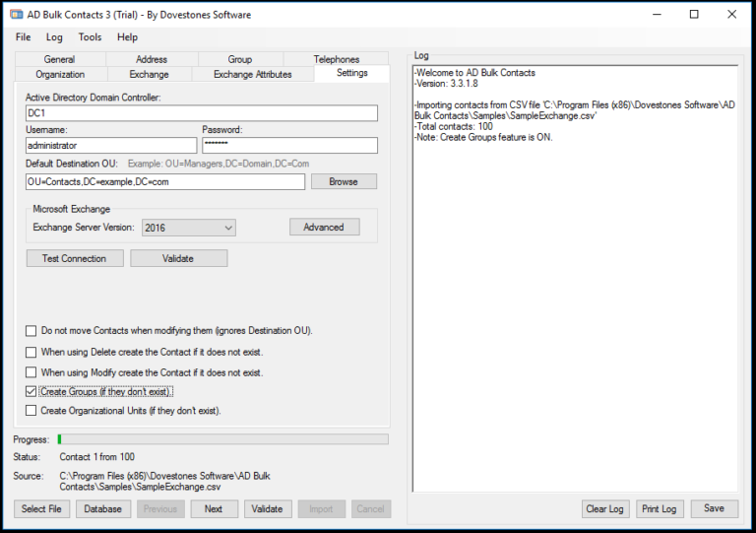The width and height of the screenshot is (756, 533).
Task: Switch to the Exchange tab
Action: [x=149, y=74]
